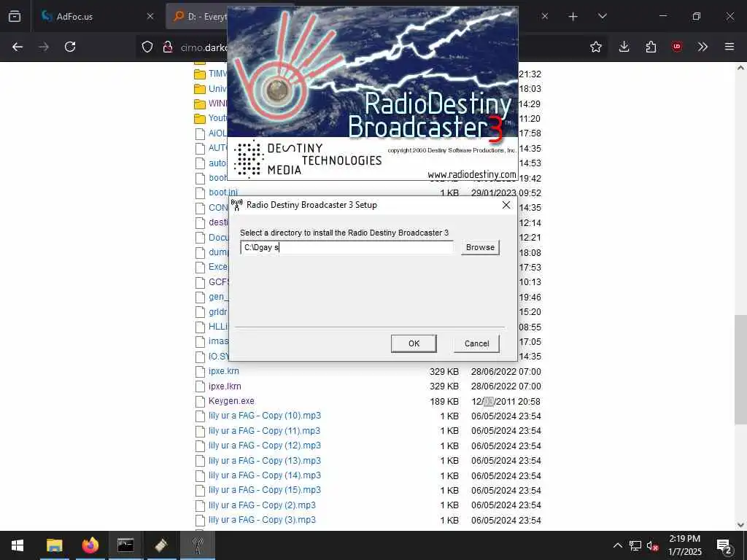Screen dimensions: 747x560
Task: Open lily ur a FAG - Copy (12).mp3
Action: tap(264, 446)
